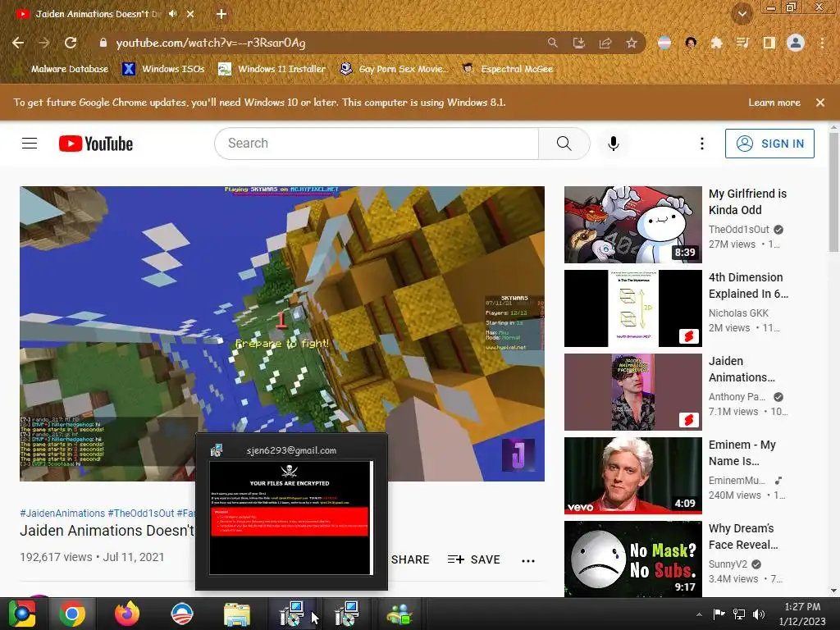Toggle Chrome side panel icon
The height and width of the screenshot is (630, 840).
point(769,43)
